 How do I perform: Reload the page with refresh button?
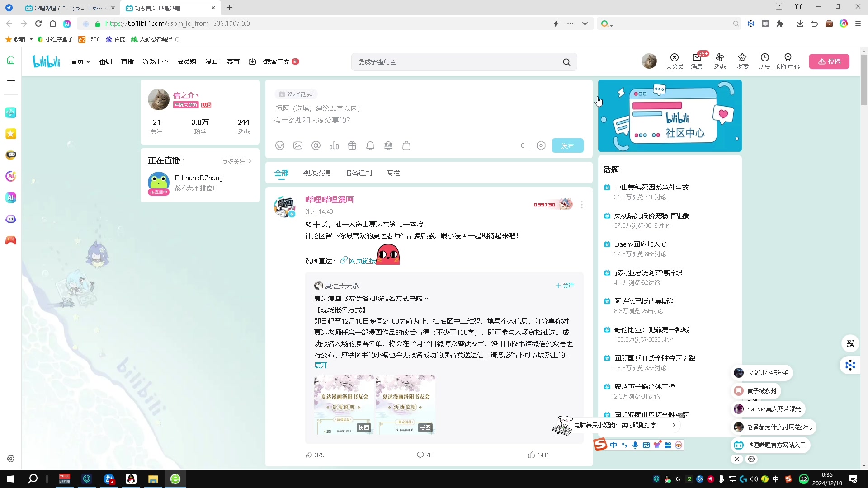click(x=38, y=23)
